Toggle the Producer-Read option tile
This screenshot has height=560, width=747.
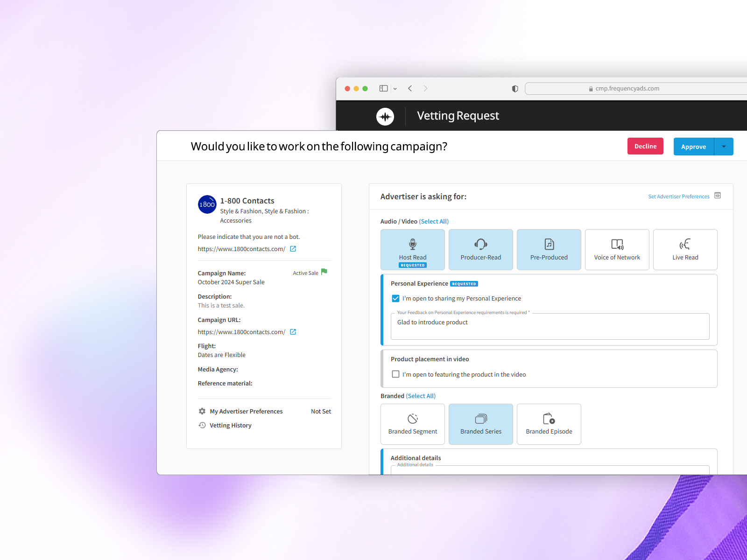[x=480, y=249]
